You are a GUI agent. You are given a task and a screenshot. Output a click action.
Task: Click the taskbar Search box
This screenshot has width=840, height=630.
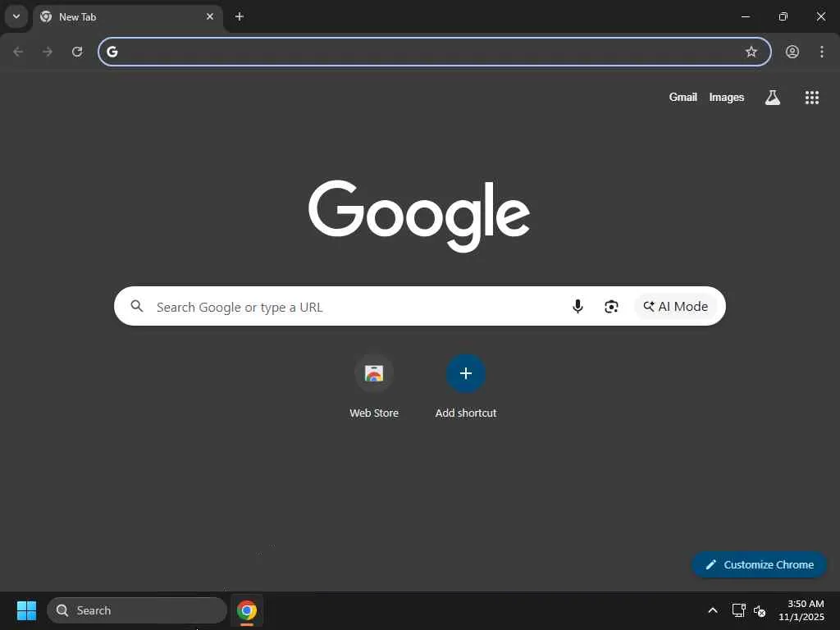(x=137, y=610)
